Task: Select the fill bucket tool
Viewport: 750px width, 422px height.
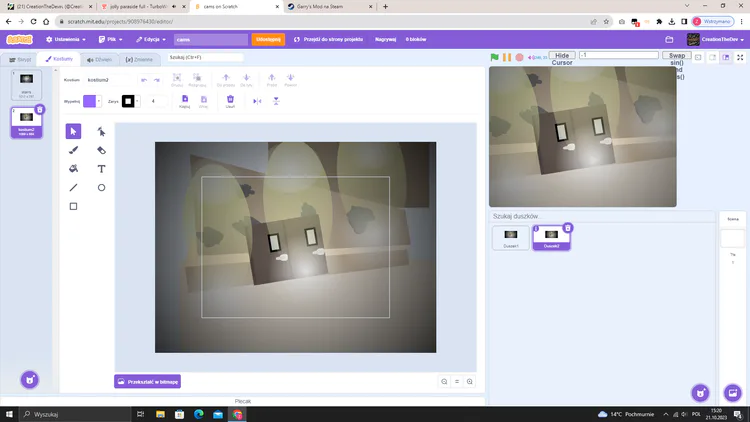Action: click(x=73, y=168)
